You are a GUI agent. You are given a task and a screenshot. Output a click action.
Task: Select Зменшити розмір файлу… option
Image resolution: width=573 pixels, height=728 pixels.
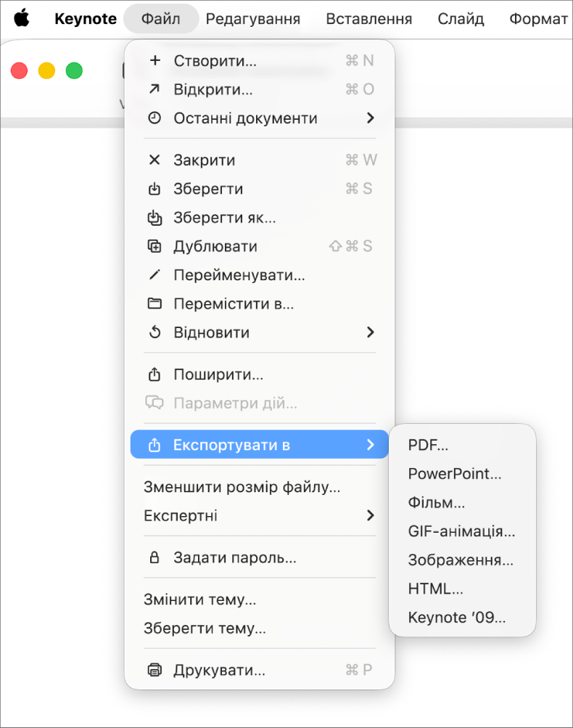pos(260,486)
